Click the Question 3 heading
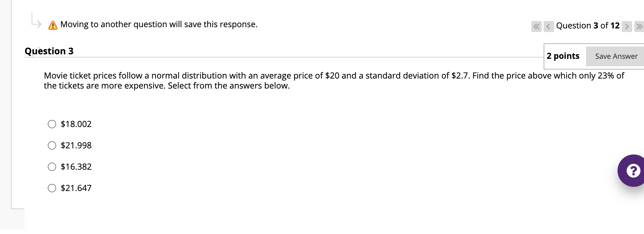The height and width of the screenshot is (234, 644). point(49,51)
